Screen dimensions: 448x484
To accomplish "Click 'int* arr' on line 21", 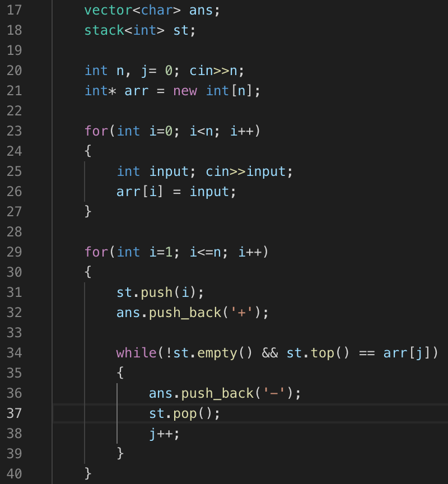I will point(116,91).
